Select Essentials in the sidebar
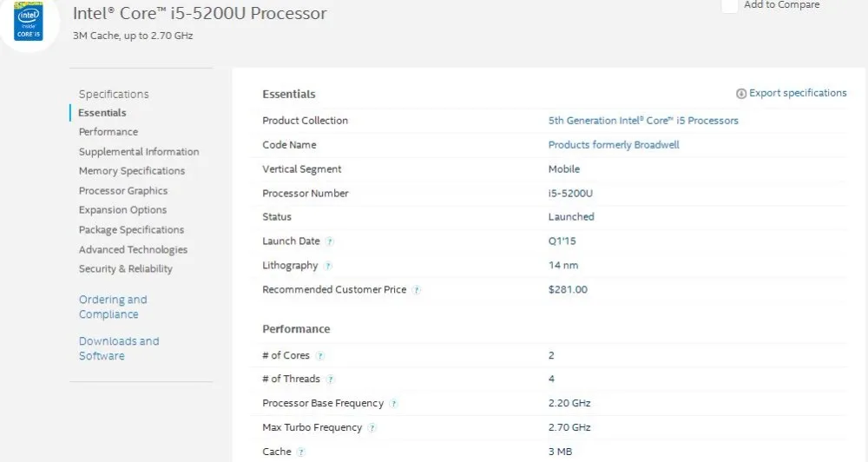This screenshot has height=462, width=868. [102, 112]
